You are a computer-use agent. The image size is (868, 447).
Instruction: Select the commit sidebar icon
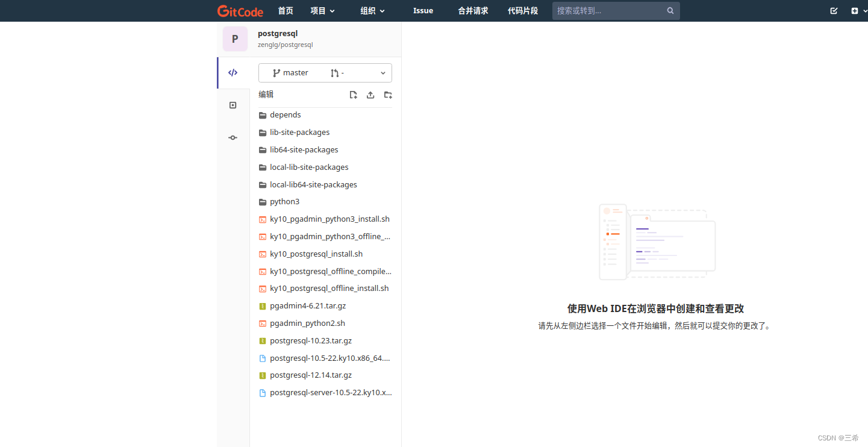tap(233, 138)
